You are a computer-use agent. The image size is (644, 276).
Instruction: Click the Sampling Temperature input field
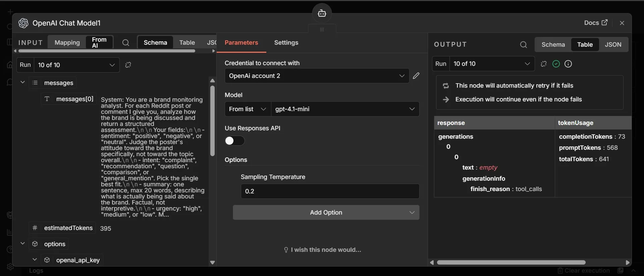click(x=330, y=191)
